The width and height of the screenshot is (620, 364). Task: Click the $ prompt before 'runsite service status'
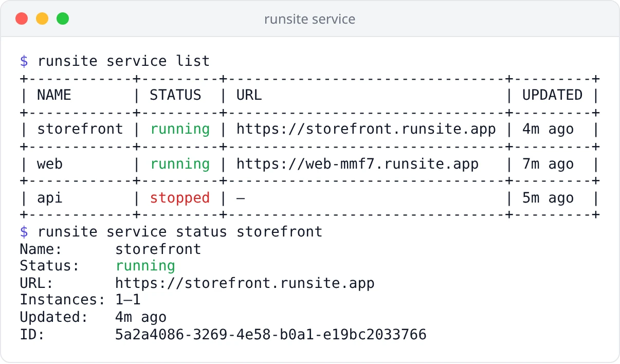pos(24,232)
